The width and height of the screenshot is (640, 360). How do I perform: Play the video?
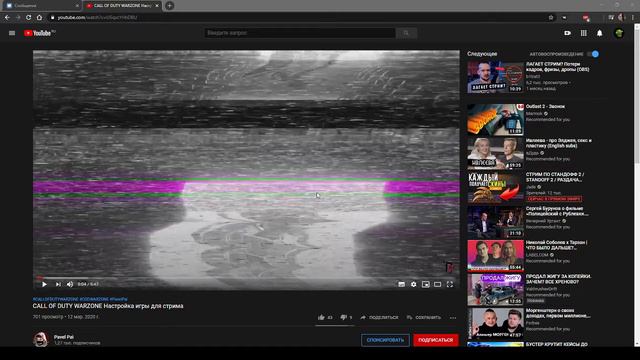click(44, 284)
